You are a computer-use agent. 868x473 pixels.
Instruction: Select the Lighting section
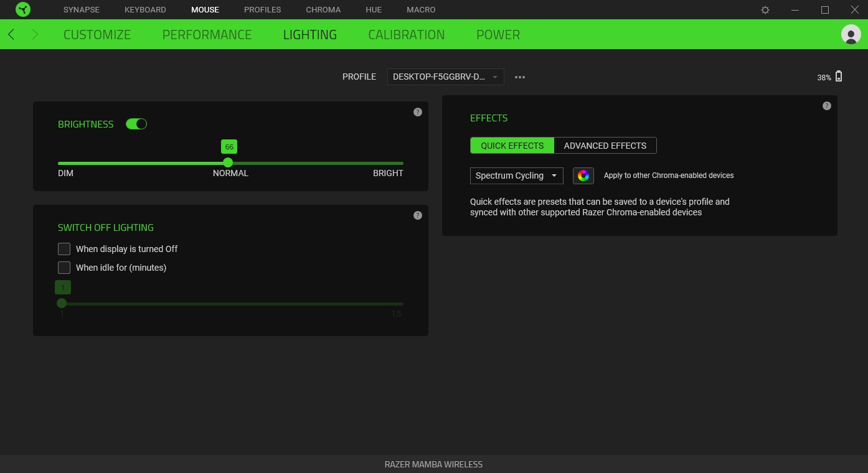310,35
